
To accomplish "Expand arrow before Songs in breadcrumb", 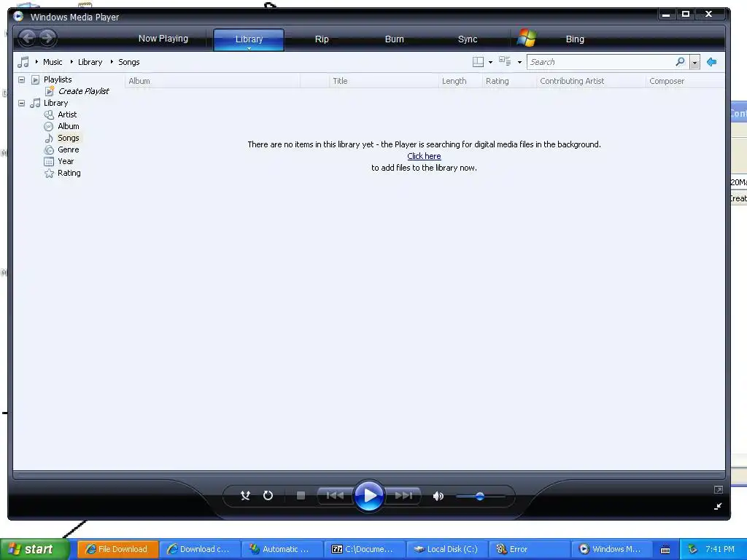I will (112, 62).
